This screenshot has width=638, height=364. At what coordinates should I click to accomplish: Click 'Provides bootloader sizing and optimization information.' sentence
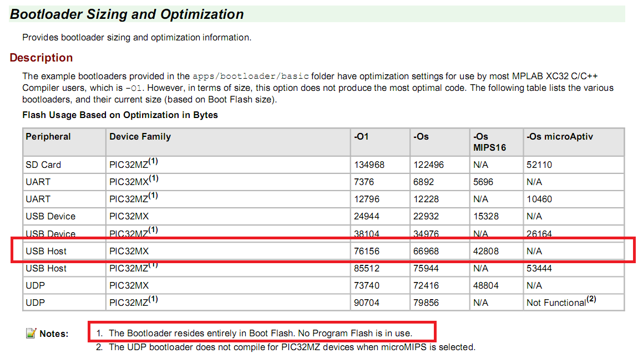pos(136,37)
